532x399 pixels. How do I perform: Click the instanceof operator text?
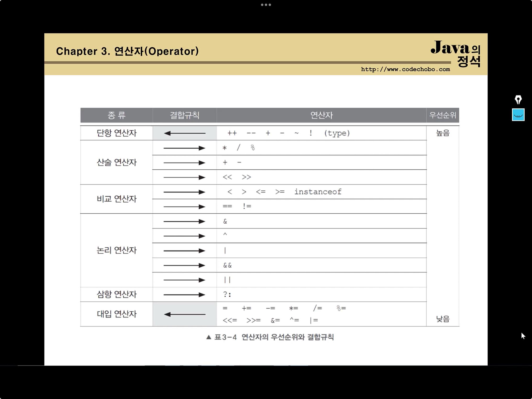point(318,192)
